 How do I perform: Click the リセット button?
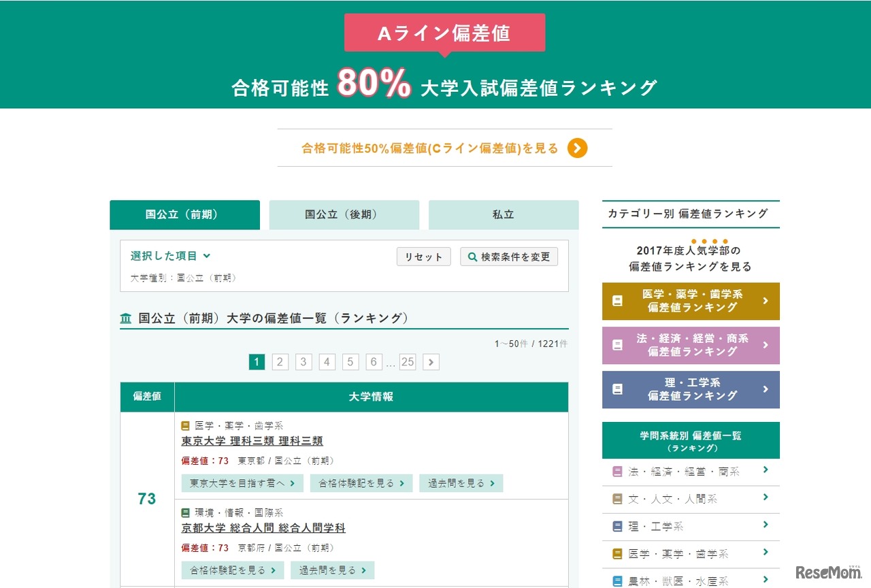pyautogui.click(x=423, y=257)
